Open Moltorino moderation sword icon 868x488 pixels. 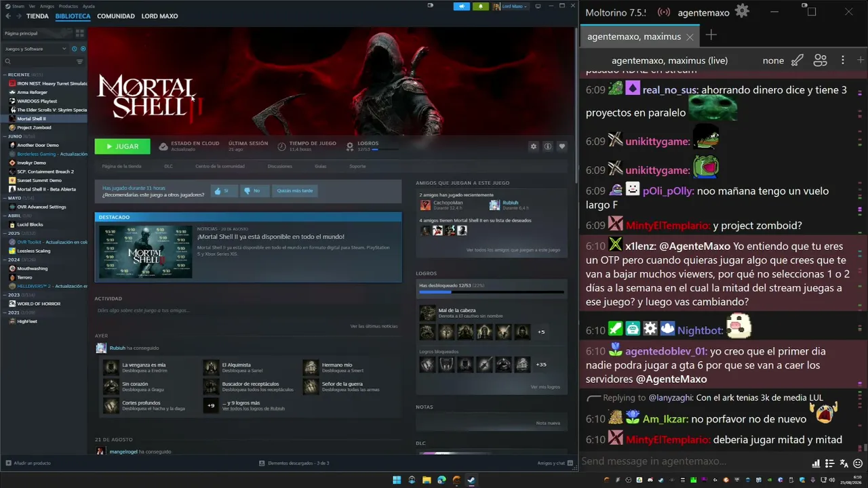797,60
